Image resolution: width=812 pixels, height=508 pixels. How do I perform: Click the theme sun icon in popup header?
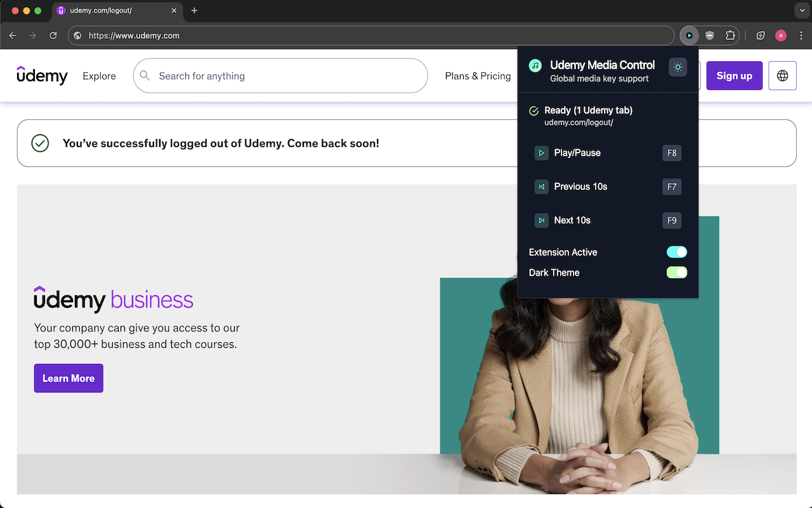tap(678, 67)
